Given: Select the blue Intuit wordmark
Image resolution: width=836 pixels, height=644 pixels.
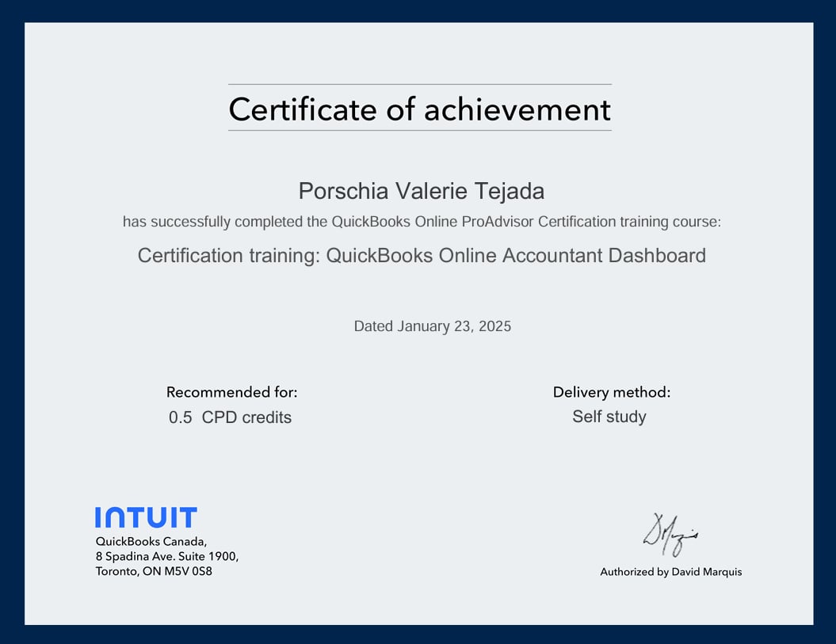Looking at the screenshot, I should pos(147,516).
